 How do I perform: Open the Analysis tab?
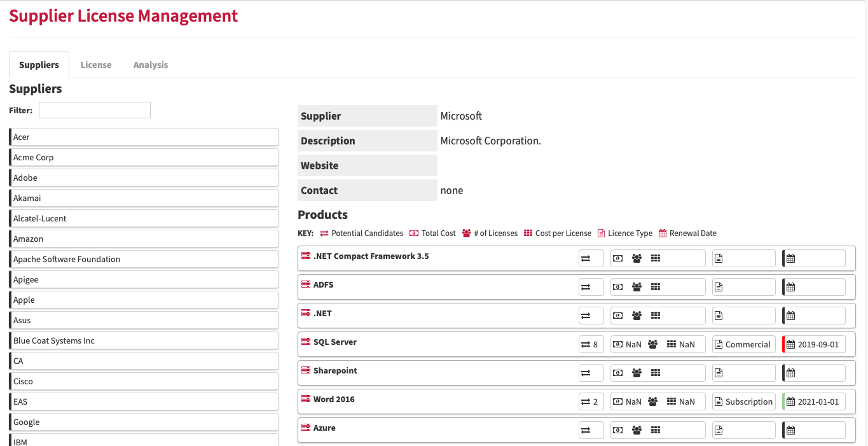click(151, 65)
